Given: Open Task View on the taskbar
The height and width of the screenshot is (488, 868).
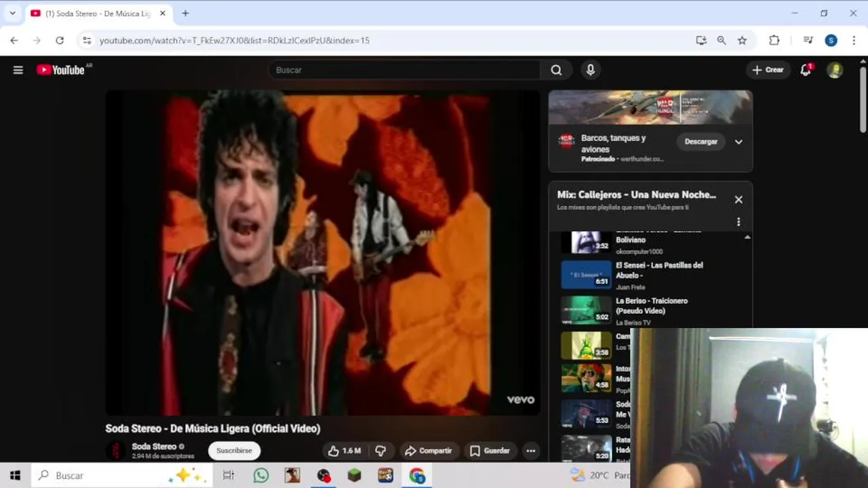Looking at the screenshot, I should [229, 475].
